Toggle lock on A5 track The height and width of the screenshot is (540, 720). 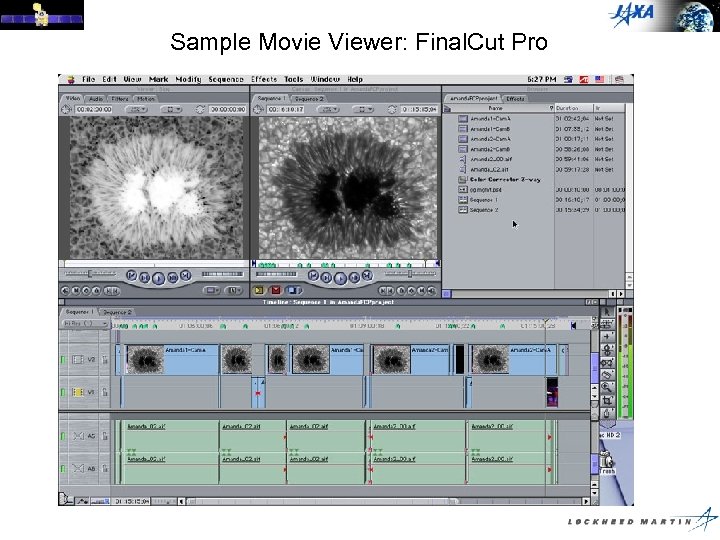pyautogui.click(x=105, y=436)
